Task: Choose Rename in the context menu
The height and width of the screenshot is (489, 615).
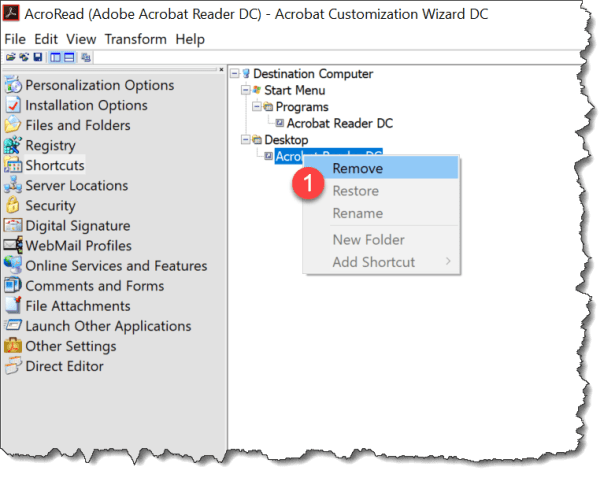Action: click(x=381, y=213)
